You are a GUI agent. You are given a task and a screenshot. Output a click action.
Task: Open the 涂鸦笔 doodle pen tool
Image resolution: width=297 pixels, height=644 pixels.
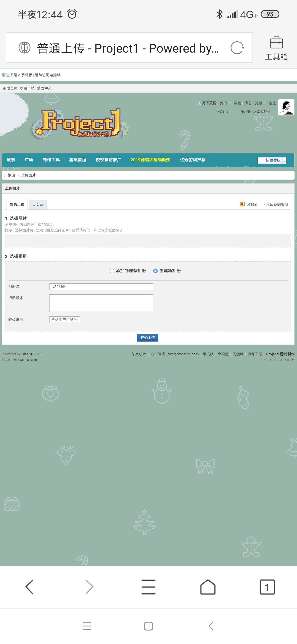pyautogui.click(x=249, y=204)
